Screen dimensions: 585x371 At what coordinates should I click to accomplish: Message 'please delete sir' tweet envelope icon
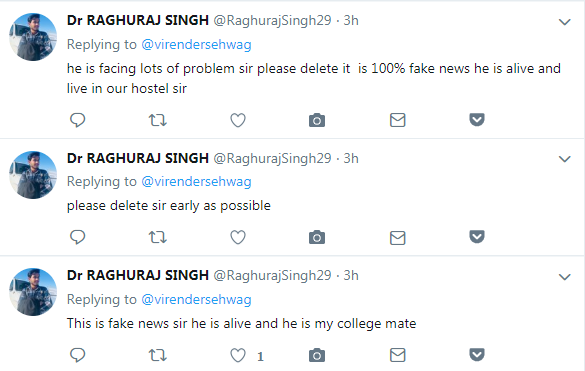point(398,237)
